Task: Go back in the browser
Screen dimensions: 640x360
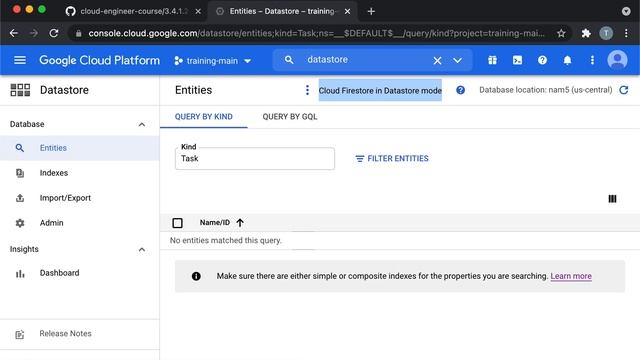Action: 13,33
